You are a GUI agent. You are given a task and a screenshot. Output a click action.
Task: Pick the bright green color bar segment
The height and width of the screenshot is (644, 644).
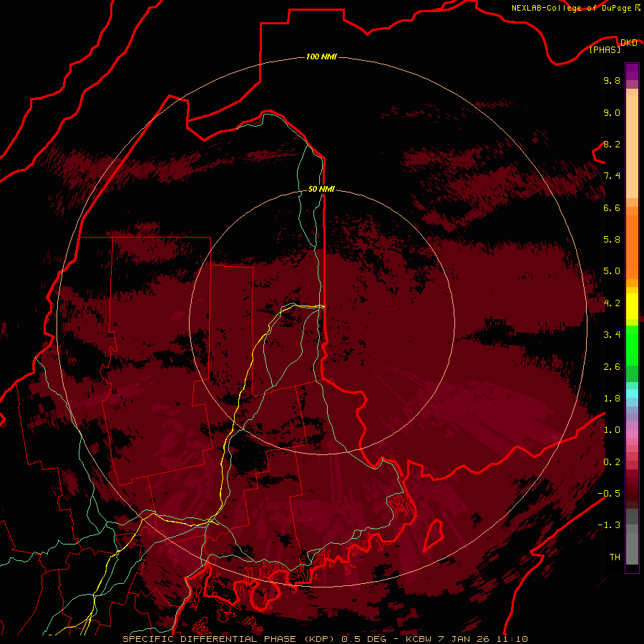[632, 346]
